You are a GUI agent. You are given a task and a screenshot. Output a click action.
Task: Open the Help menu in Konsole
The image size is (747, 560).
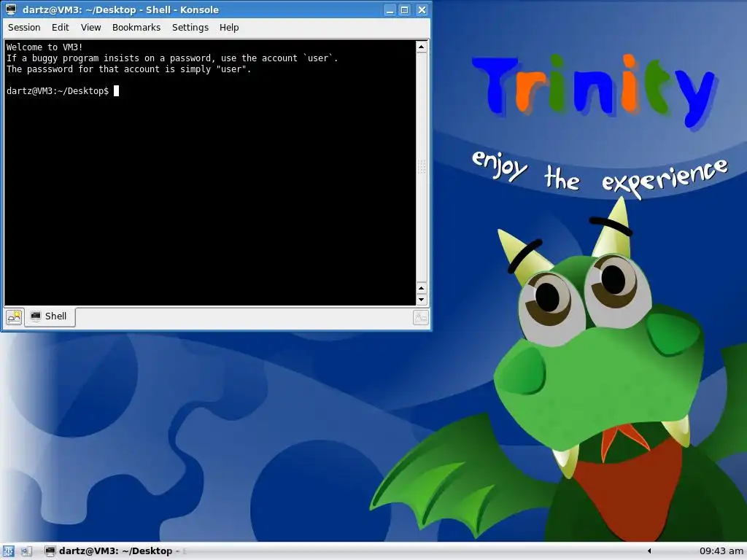click(x=228, y=28)
